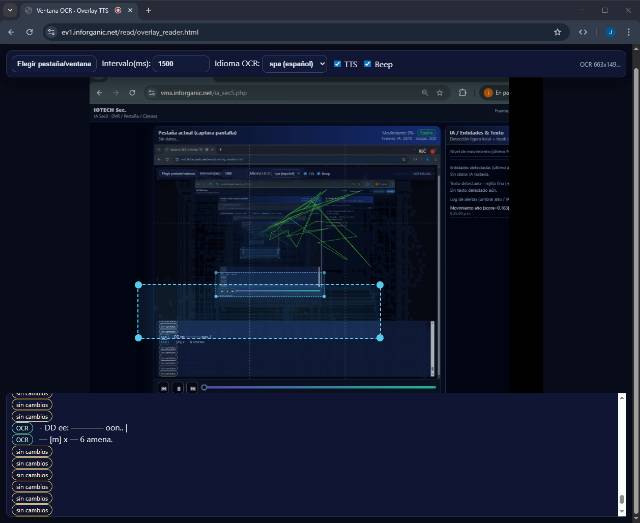The image size is (640, 523).
Task: Disable the TTS checkbox
Action: point(338,64)
